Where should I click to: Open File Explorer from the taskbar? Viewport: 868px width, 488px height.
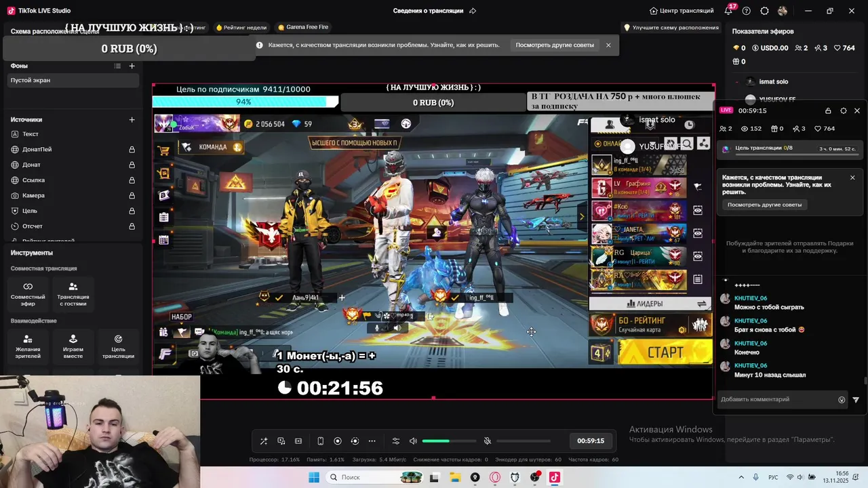(x=454, y=477)
